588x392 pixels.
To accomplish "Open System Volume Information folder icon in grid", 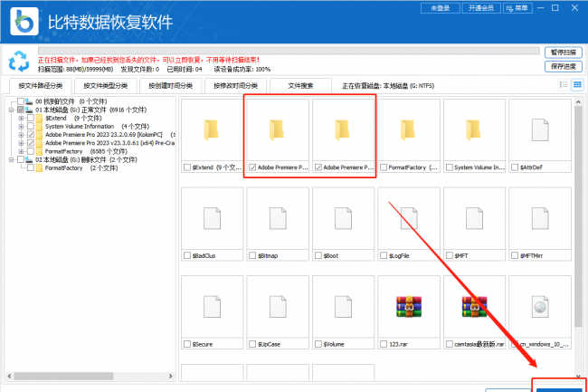I will [x=474, y=129].
